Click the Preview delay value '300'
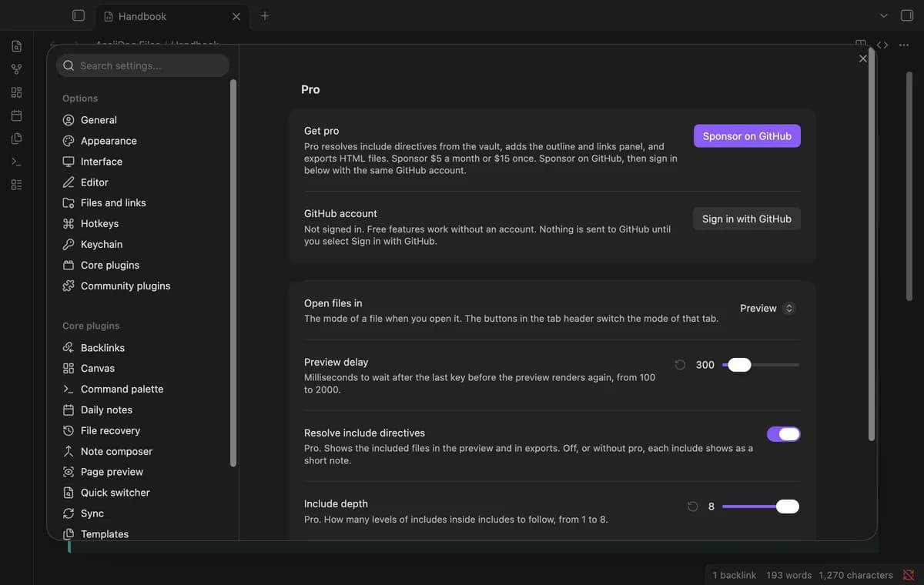 pyautogui.click(x=705, y=365)
